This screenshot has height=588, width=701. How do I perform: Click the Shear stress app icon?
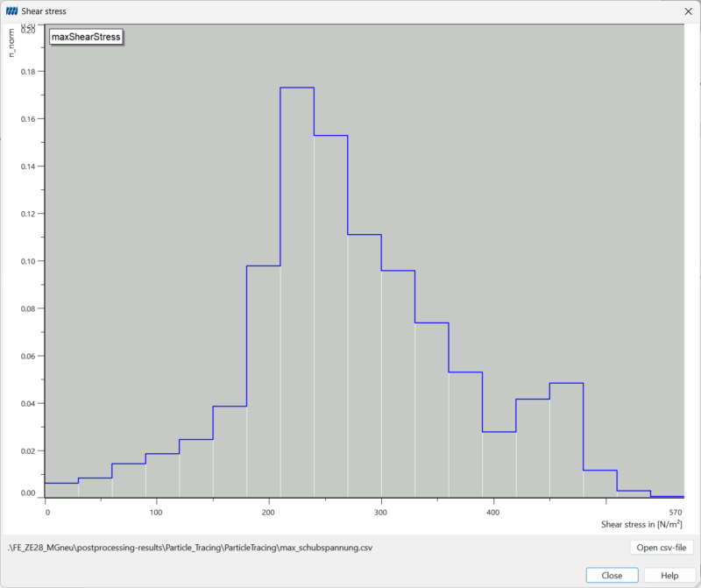click(11, 11)
